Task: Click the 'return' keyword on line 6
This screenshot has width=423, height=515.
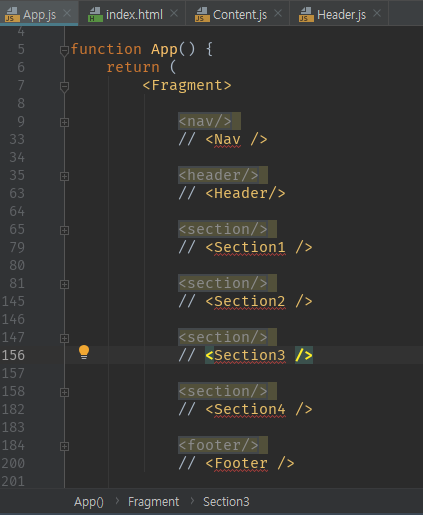Action: pyautogui.click(x=133, y=67)
